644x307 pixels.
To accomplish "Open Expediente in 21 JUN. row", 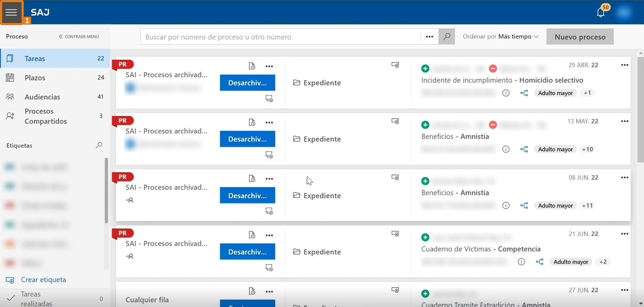I will coord(317,252).
